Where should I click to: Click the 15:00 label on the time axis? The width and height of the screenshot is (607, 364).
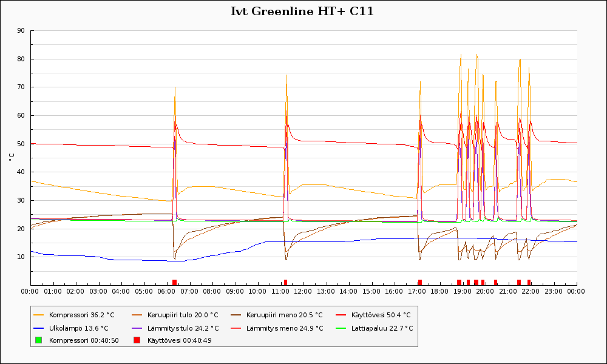click(x=371, y=291)
